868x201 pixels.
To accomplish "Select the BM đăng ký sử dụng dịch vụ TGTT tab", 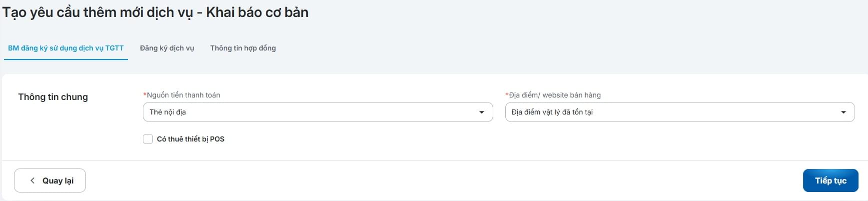I will pyautogui.click(x=66, y=48).
